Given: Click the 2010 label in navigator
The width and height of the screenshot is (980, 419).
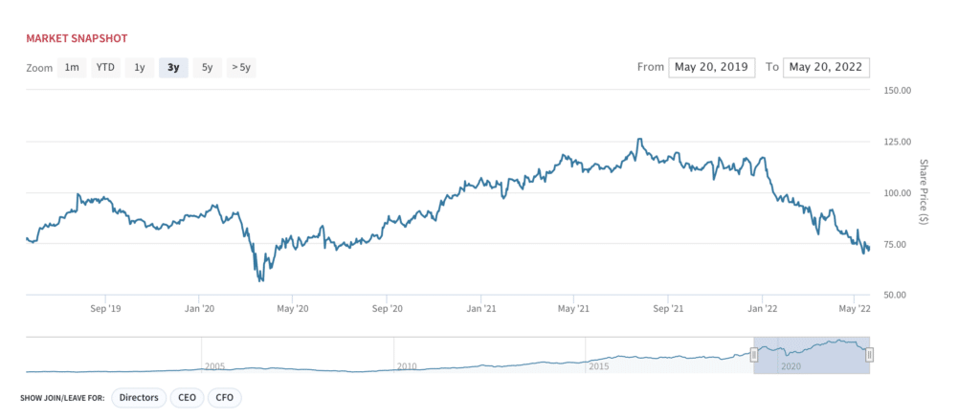Looking at the screenshot, I should click(x=406, y=366).
